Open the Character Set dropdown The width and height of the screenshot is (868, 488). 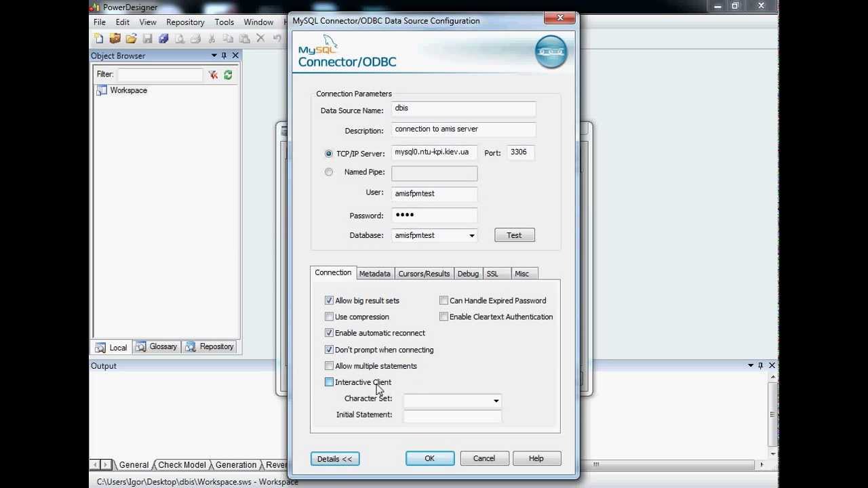[496, 401]
